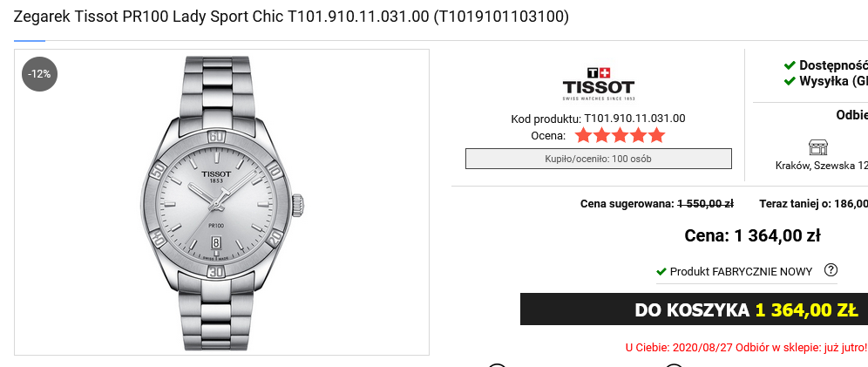Click the green checkmark beside Wysyłka

tap(790, 81)
